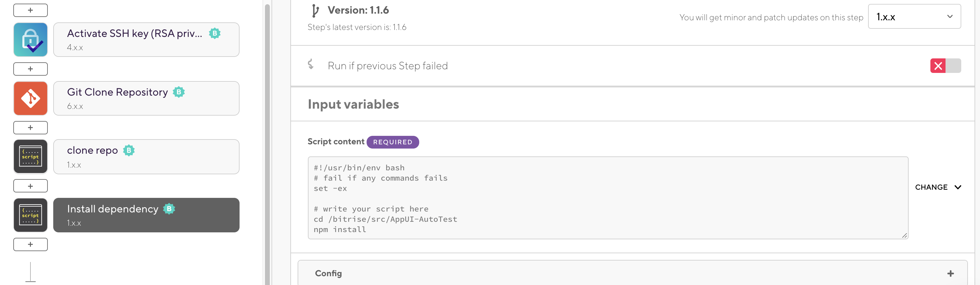Click the workflow steps vertical scrollbar
Screen dimensions: 980x285
click(267, 145)
